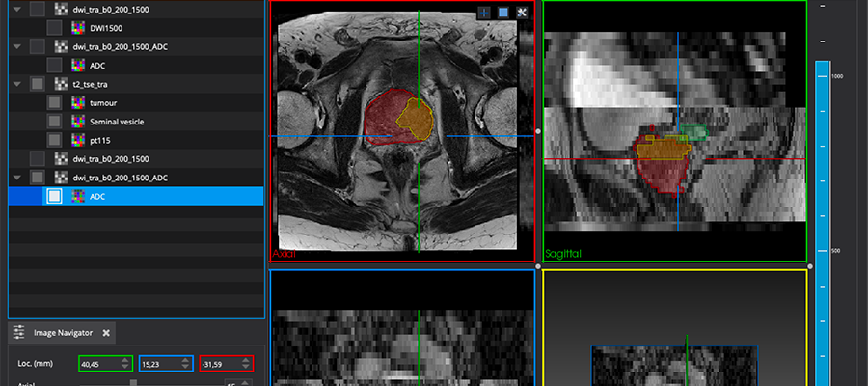This screenshot has width=868, height=386.
Task: Click the green-bordered location field 40,45
Action: coord(105,363)
